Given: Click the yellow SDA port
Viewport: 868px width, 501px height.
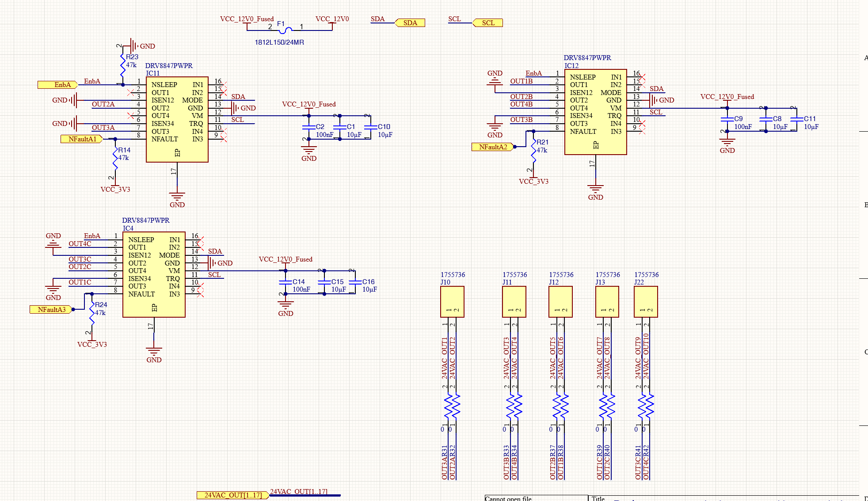Looking at the screenshot, I should pyautogui.click(x=410, y=23).
